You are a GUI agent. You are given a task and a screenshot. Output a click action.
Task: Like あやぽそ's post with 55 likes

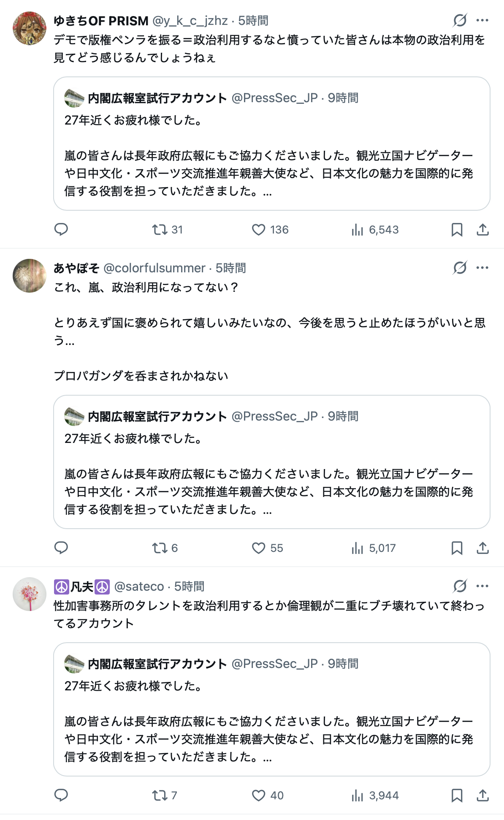pyautogui.click(x=267, y=548)
